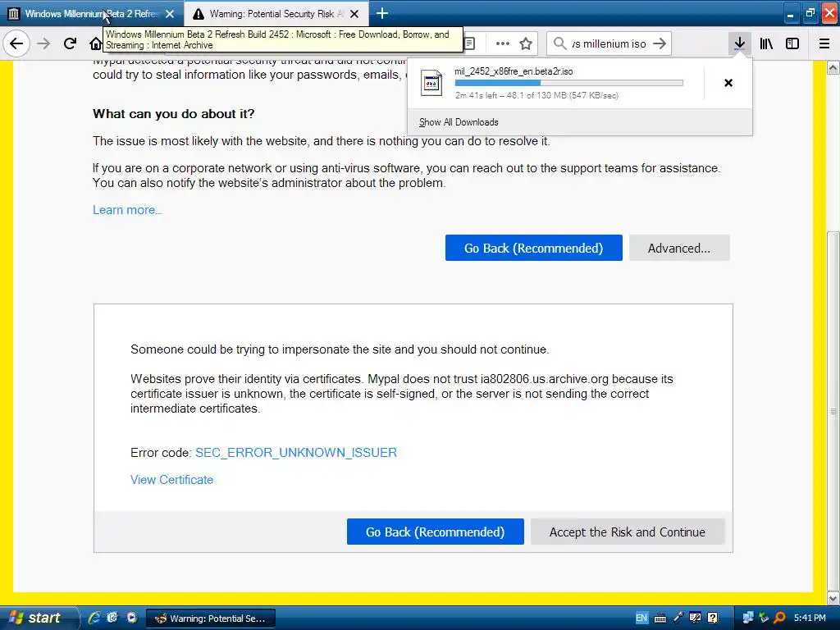This screenshot has width=840, height=630.
Task: Open the Learn more link
Action: pyautogui.click(x=127, y=210)
